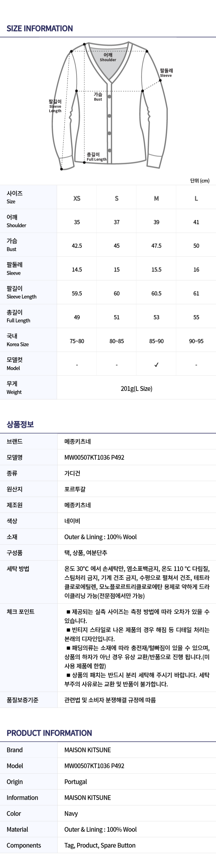216x868 pixels.
Task: Click the SIZE INFORMATION heading
Action: (40, 28)
